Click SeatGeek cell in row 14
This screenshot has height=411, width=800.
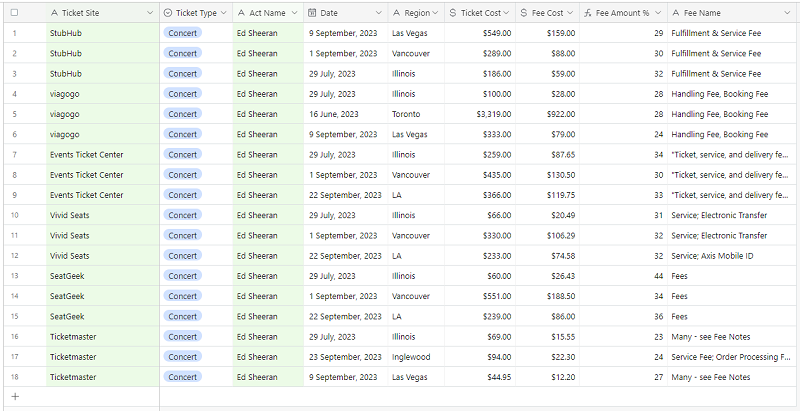[103, 296]
